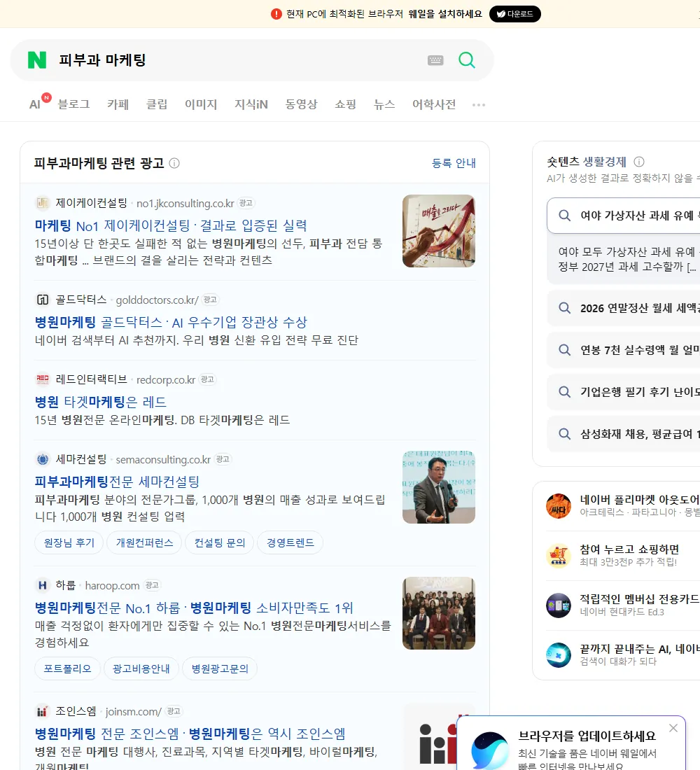Click magnifier icon for 여야 가상자산 과세 유예
This screenshot has width=700, height=770.
tap(565, 215)
